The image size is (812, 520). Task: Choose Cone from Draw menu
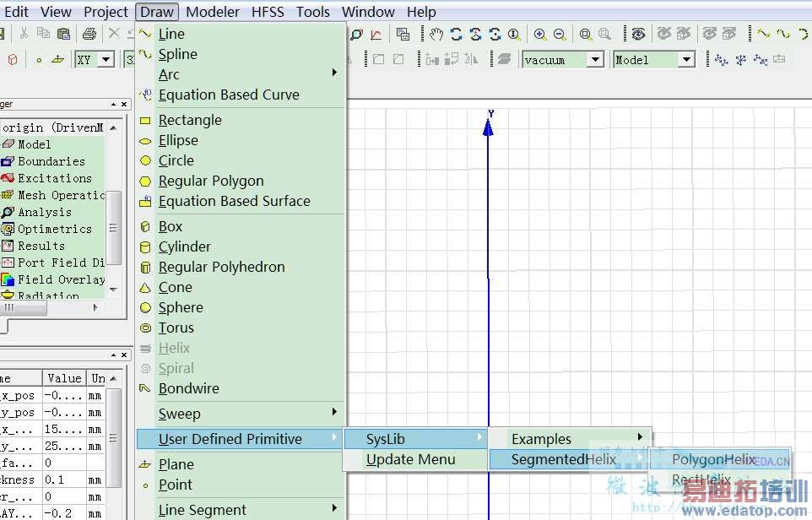[x=241, y=287]
